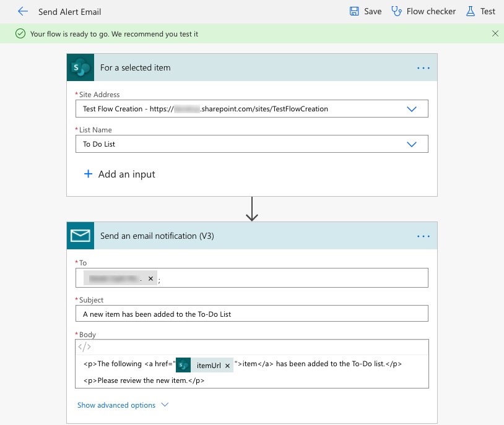Open the email notification action ellipsis menu
The image size is (504, 425).
click(423, 236)
